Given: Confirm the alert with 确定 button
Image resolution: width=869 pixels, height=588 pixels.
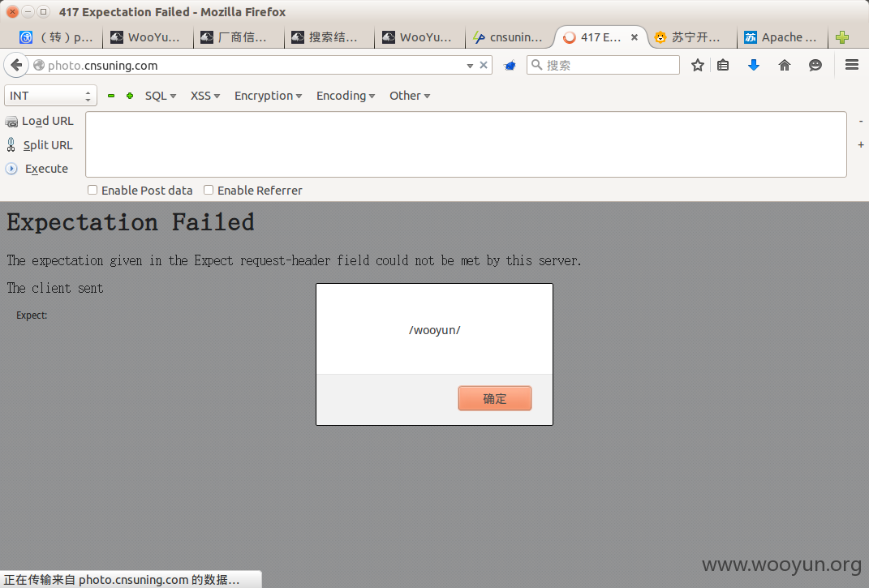Looking at the screenshot, I should point(495,398).
